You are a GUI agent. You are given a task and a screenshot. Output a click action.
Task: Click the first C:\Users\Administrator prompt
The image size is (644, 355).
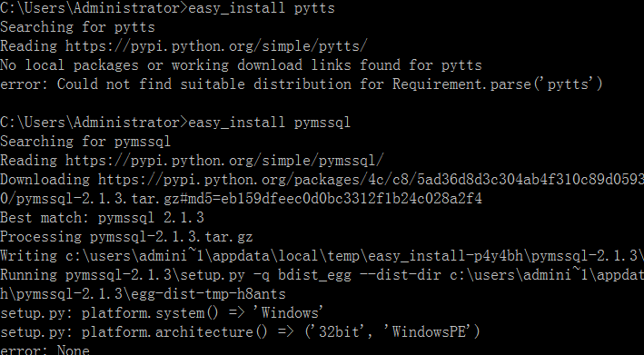click(94, 8)
